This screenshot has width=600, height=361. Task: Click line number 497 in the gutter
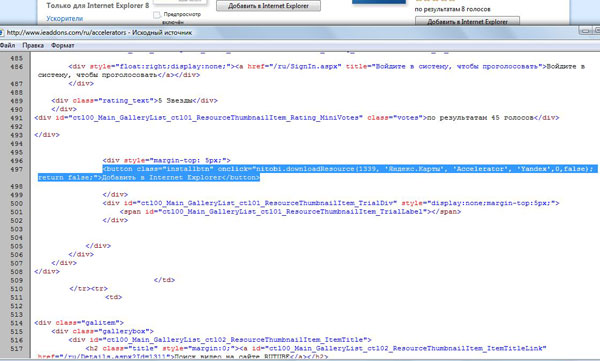tap(16, 170)
